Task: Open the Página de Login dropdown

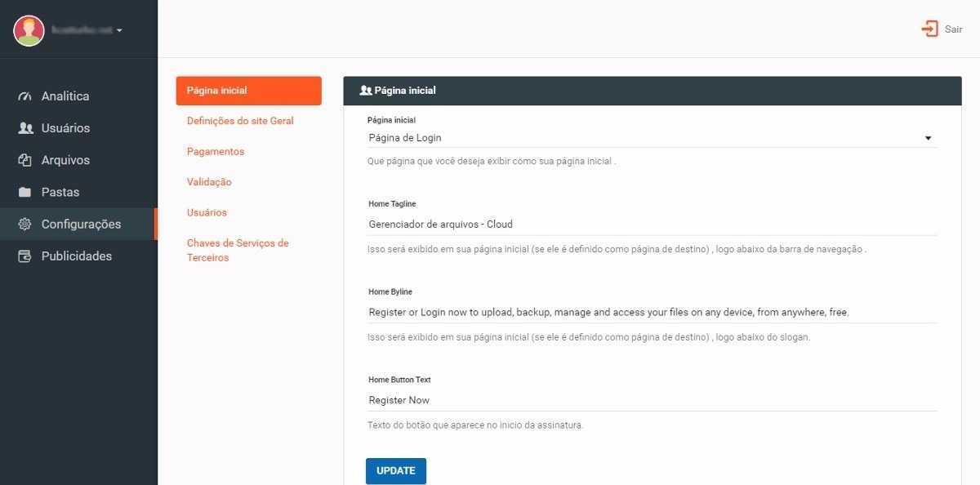Action: tap(645, 138)
